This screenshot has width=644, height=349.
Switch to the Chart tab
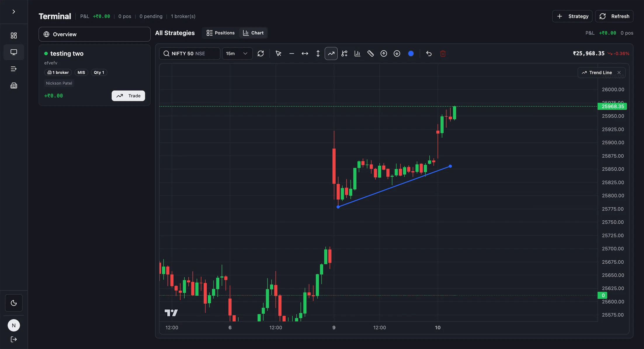coord(253,33)
